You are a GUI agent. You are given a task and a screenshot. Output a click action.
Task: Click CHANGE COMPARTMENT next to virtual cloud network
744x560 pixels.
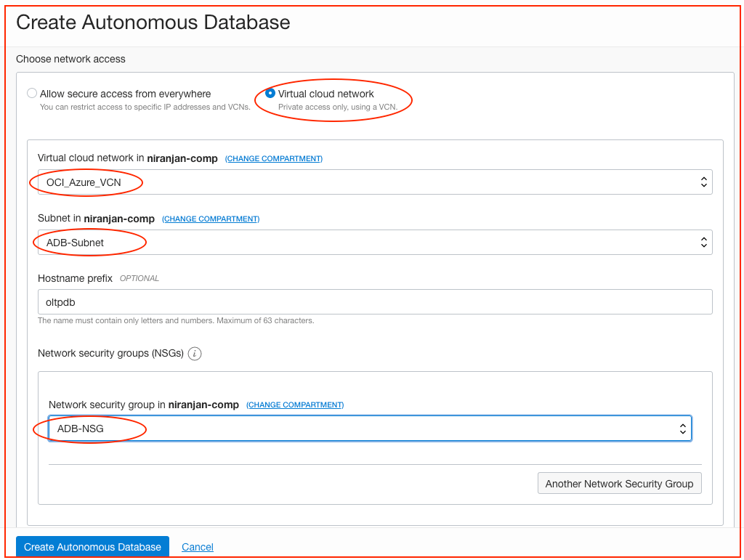[x=274, y=158]
